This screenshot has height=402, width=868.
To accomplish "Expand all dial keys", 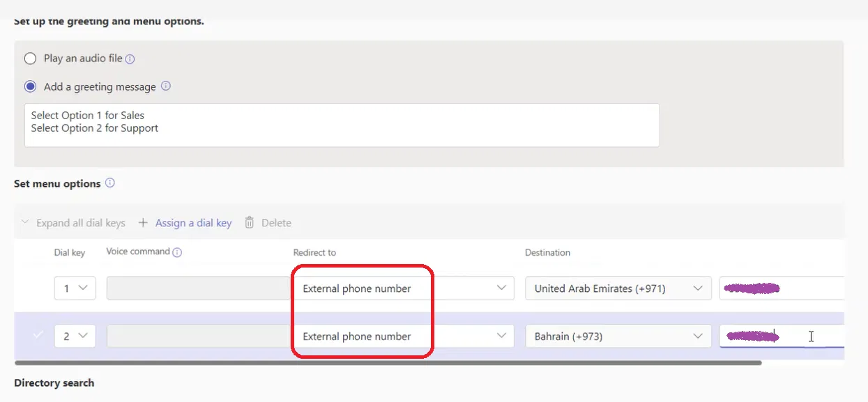I will (x=73, y=223).
